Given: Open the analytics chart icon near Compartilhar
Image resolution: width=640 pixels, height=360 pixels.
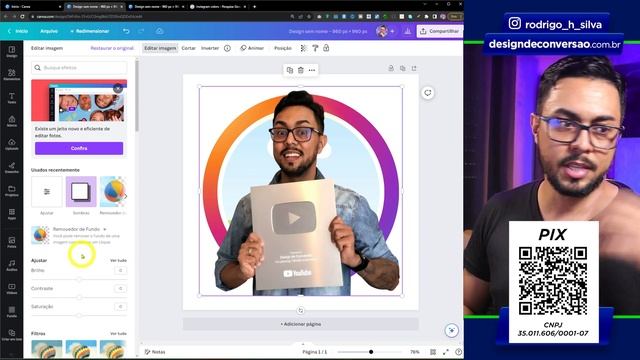Looking at the screenshot, I should [x=407, y=31].
